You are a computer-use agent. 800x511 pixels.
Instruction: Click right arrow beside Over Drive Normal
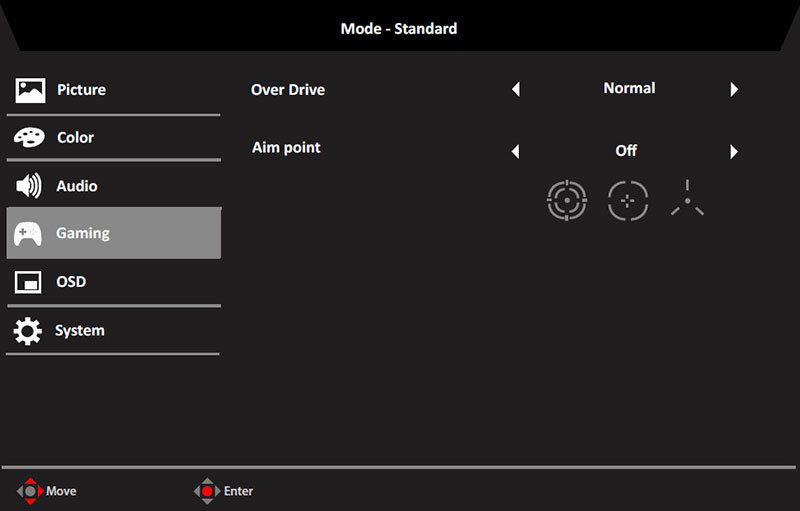(x=734, y=89)
